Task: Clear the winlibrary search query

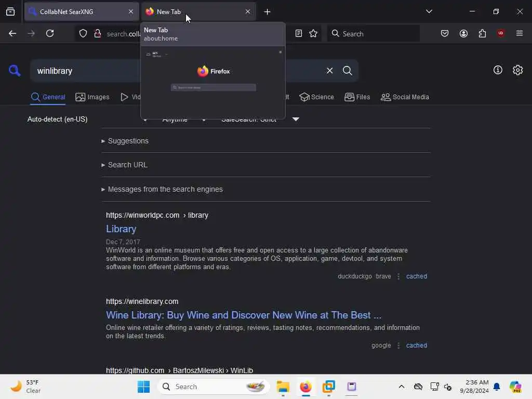Action: [x=329, y=71]
